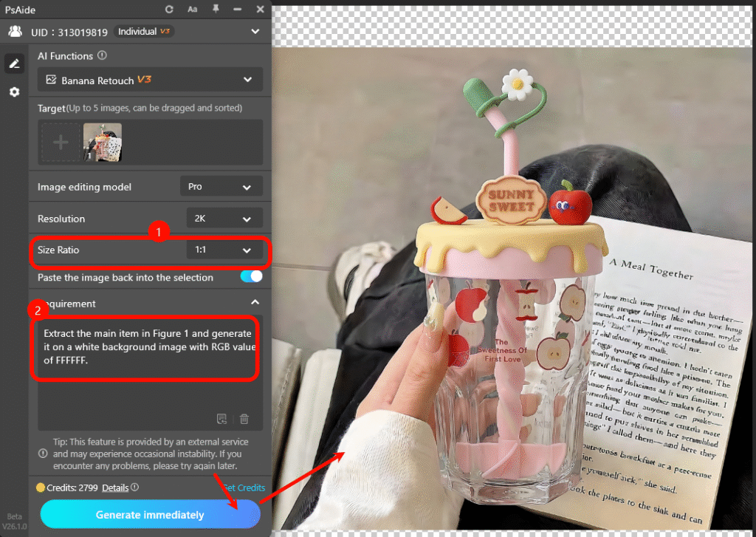
Task: Click the info icon next to AI Functions
Action: click(x=103, y=55)
